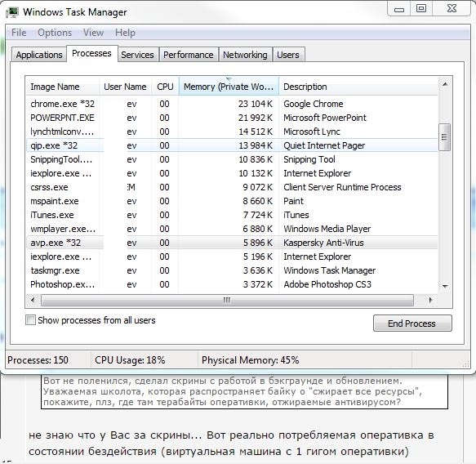
Task: Sort by Description column header
Action: click(358, 87)
